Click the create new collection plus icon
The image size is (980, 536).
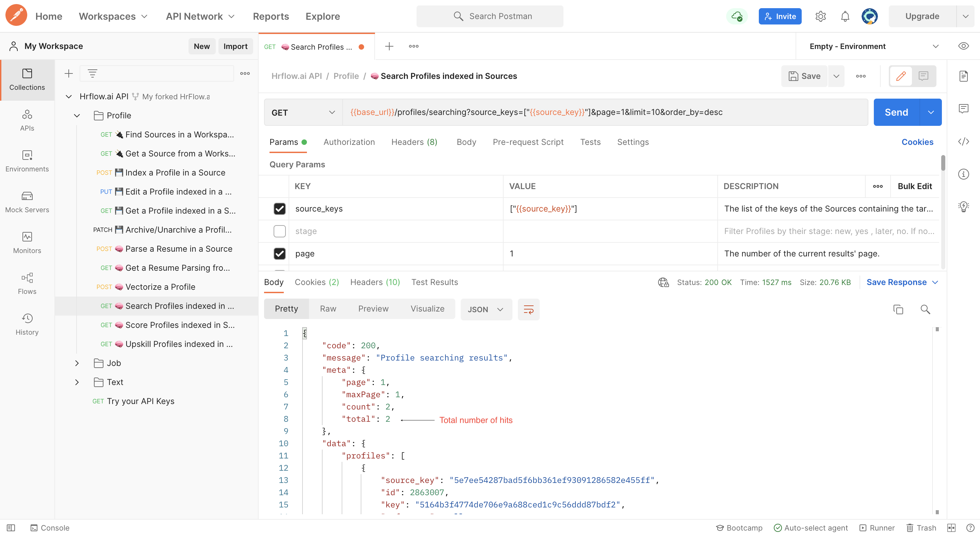pos(68,73)
